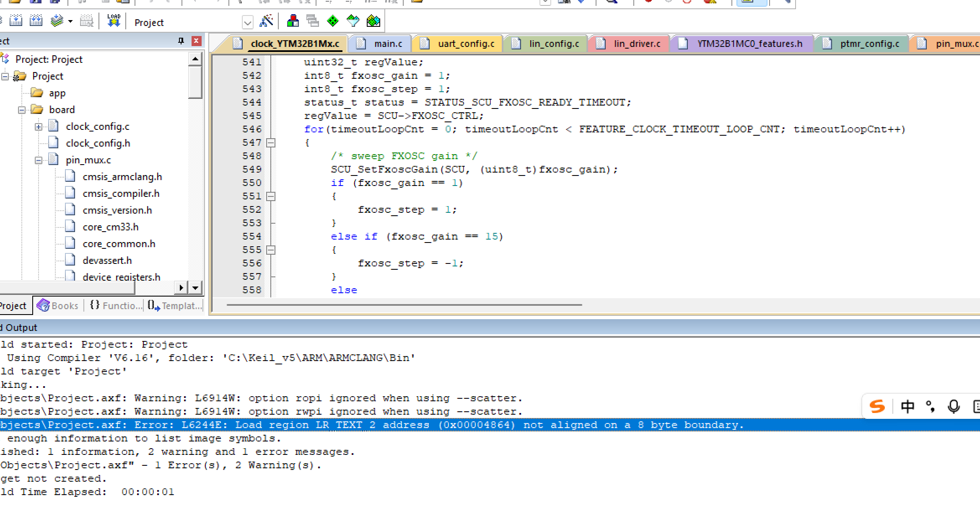
Task: Switch to the Books panel tab
Action: tap(58, 306)
